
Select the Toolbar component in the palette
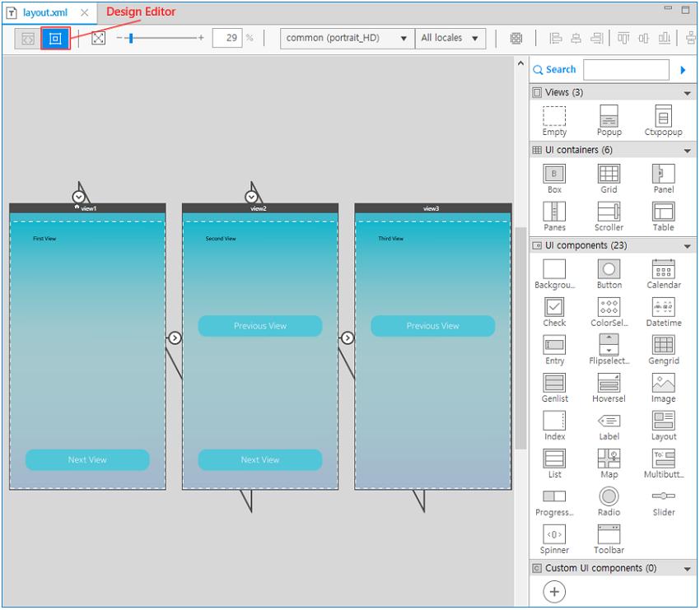click(x=609, y=536)
